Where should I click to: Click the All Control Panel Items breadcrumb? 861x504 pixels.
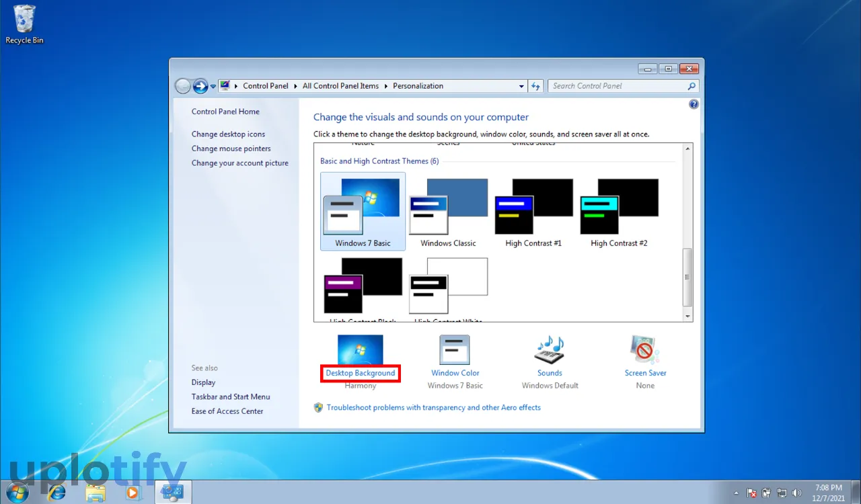340,86
